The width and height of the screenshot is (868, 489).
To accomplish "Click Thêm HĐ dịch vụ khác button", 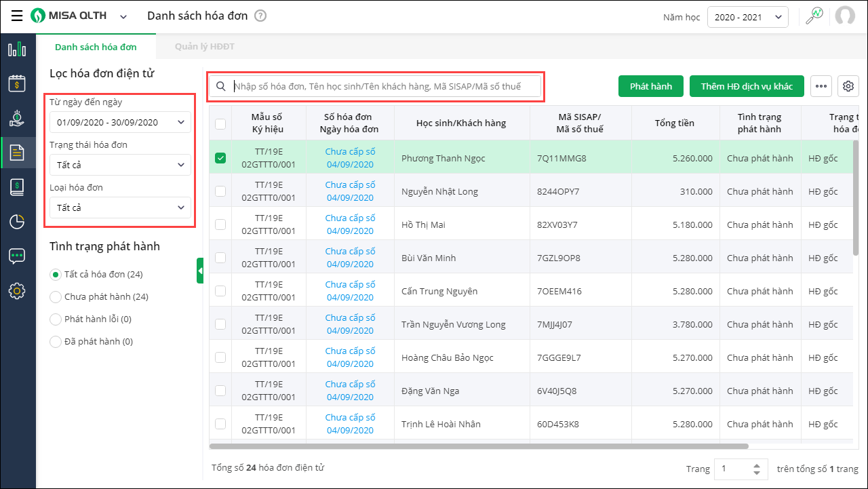I will pos(746,86).
